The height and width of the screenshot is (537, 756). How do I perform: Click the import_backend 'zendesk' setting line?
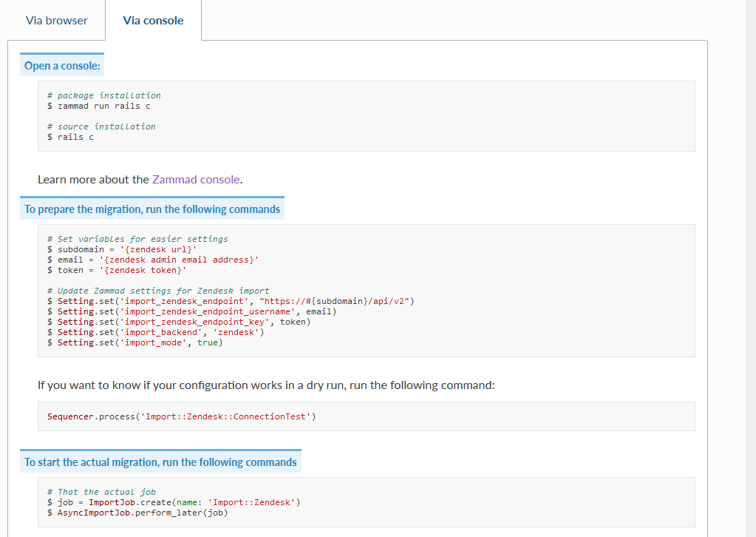[x=156, y=332]
